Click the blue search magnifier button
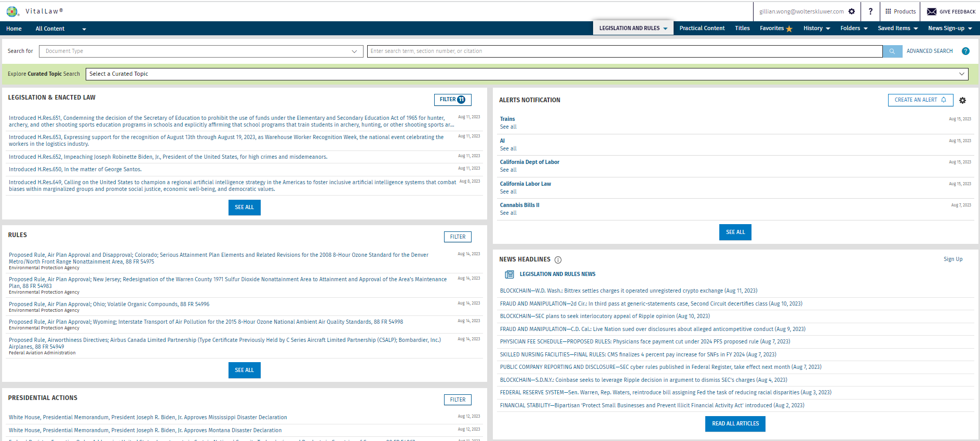The image size is (980, 441). (x=892, y=51)
